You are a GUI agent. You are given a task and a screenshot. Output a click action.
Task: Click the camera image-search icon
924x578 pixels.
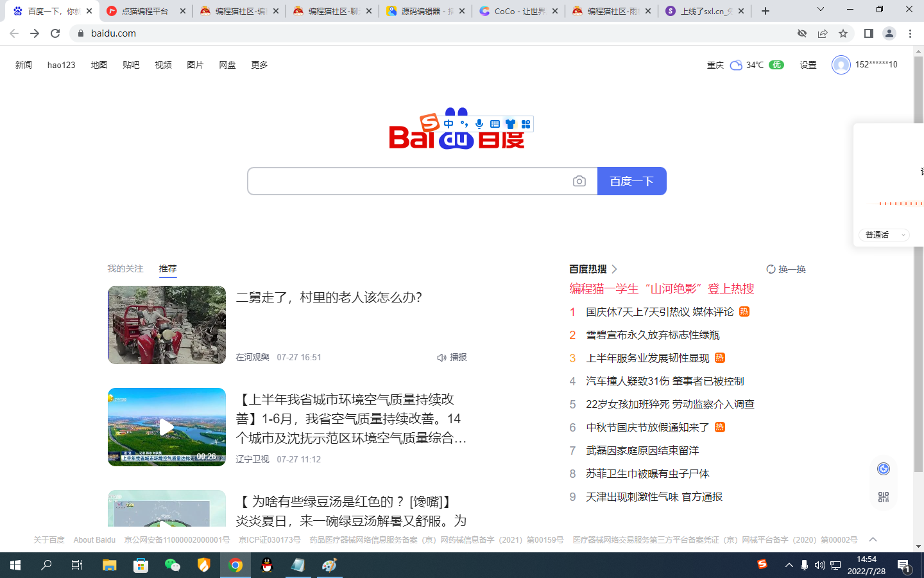(x=579, y=181)
